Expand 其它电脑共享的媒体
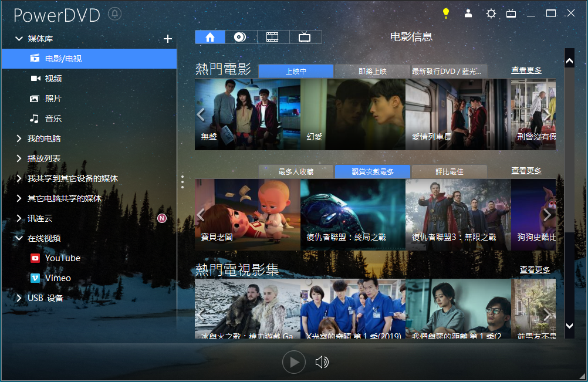 click(x=19, y=198)
